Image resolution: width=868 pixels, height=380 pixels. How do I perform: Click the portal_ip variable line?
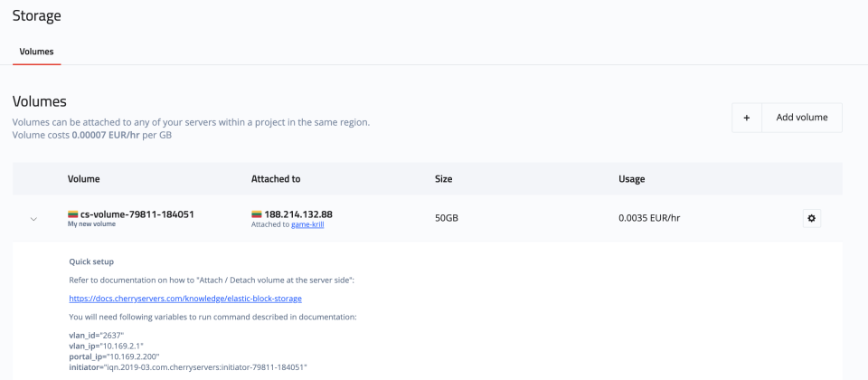point(125,356)
